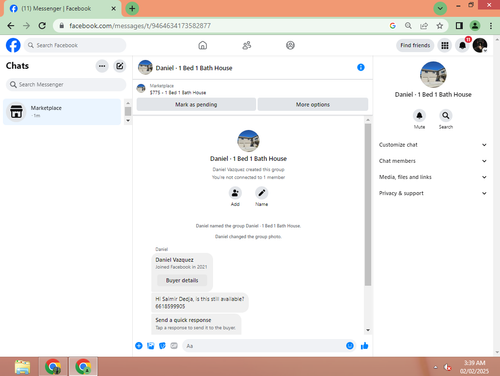
Task: Click the Facebook logo
Action: pos(13,45)
